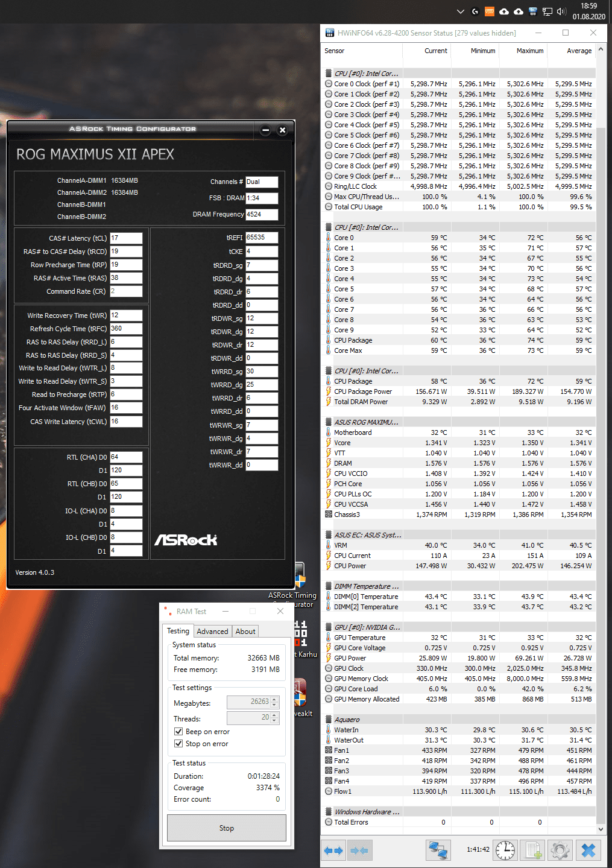
Task: Click the HWiNFO icon in the system tray
Action: pos(533,11)
